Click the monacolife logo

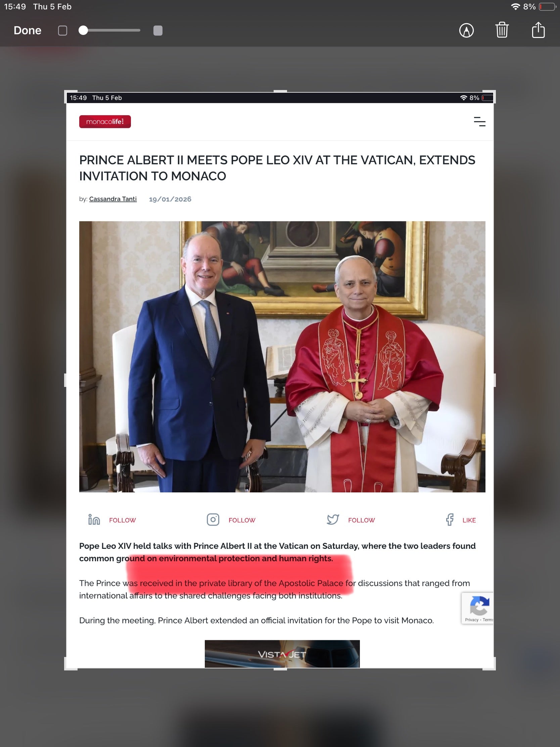[105, 122]
